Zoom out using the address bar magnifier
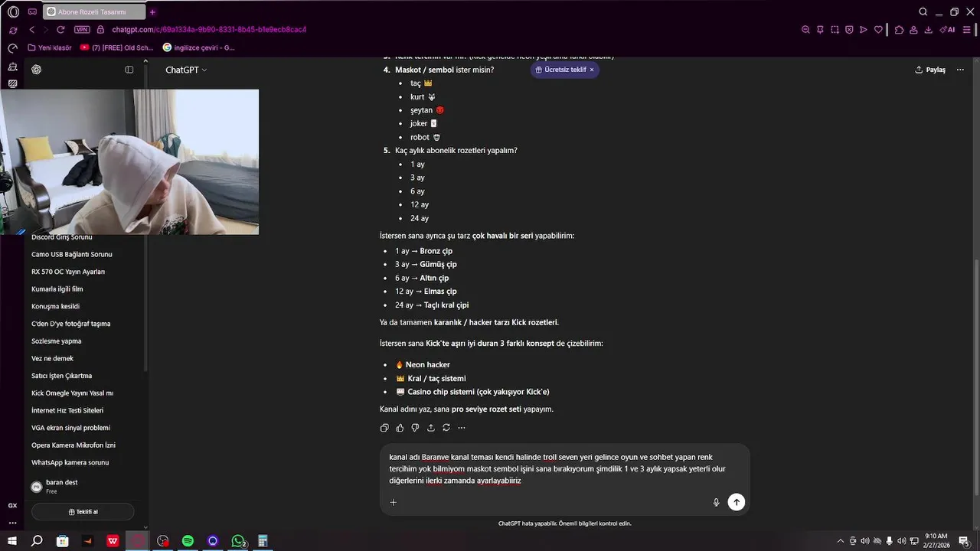Screen dimensions: 980x551 [x=805, y=30]
